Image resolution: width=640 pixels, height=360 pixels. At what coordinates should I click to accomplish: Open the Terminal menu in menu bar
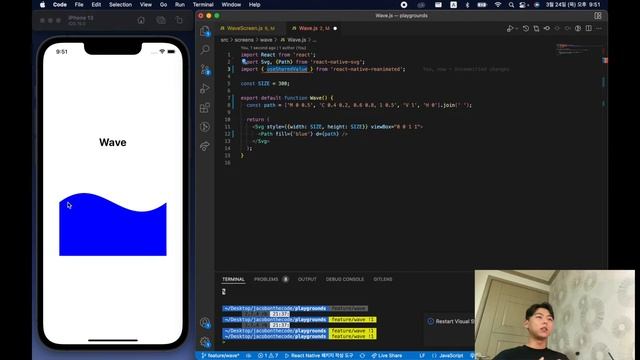203,5
